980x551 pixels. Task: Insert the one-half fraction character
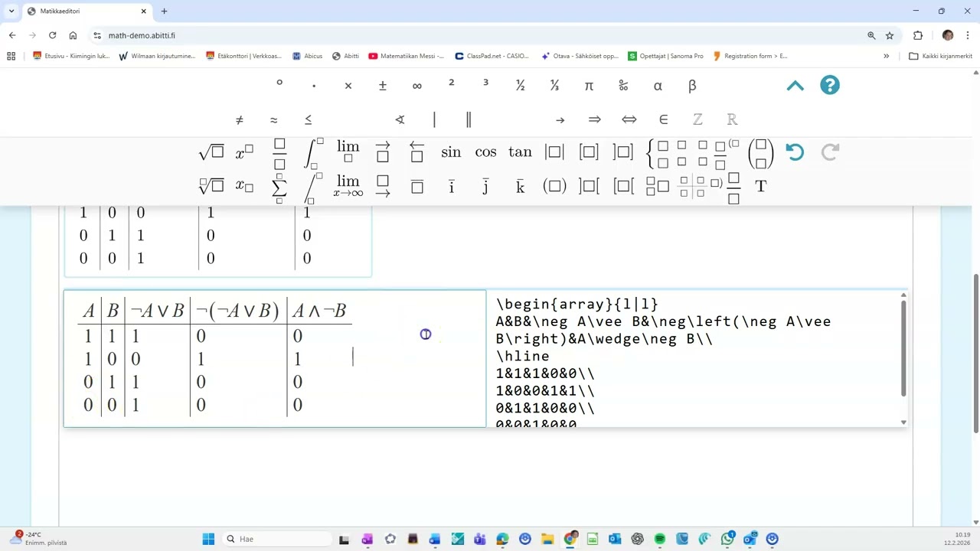(x=520, y=86)
